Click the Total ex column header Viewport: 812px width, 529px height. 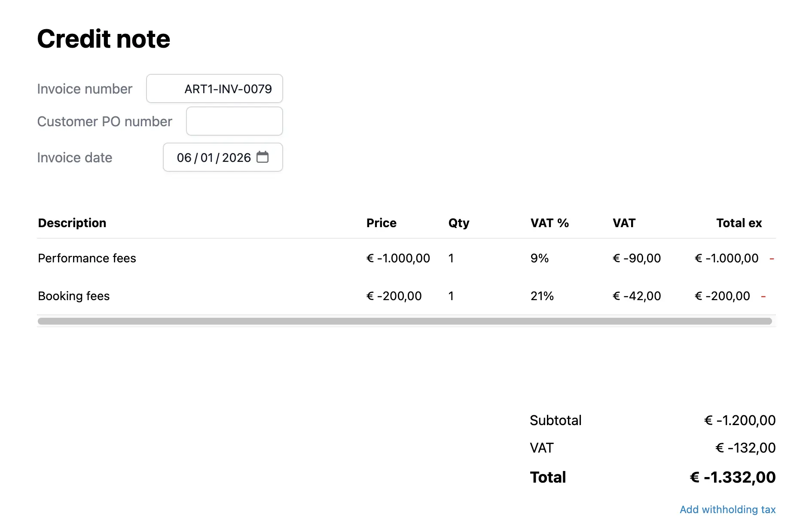pyautogui.click(x=739, y=223)
